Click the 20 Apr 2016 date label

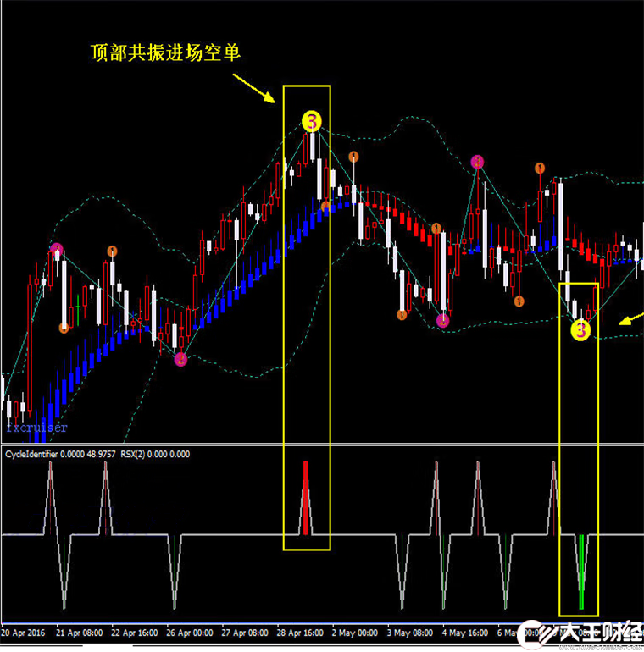coord(23,633)
